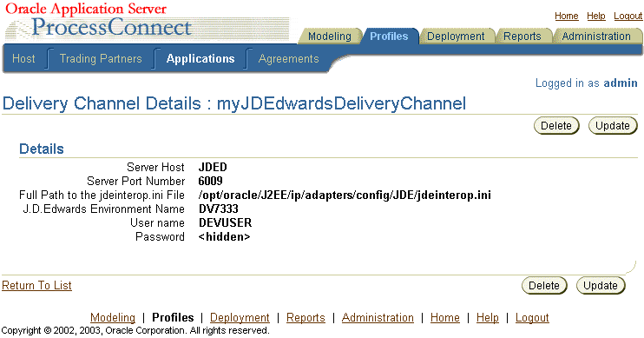
Task: Click the 'Logged in as admin' text
Action: (586, 83)
